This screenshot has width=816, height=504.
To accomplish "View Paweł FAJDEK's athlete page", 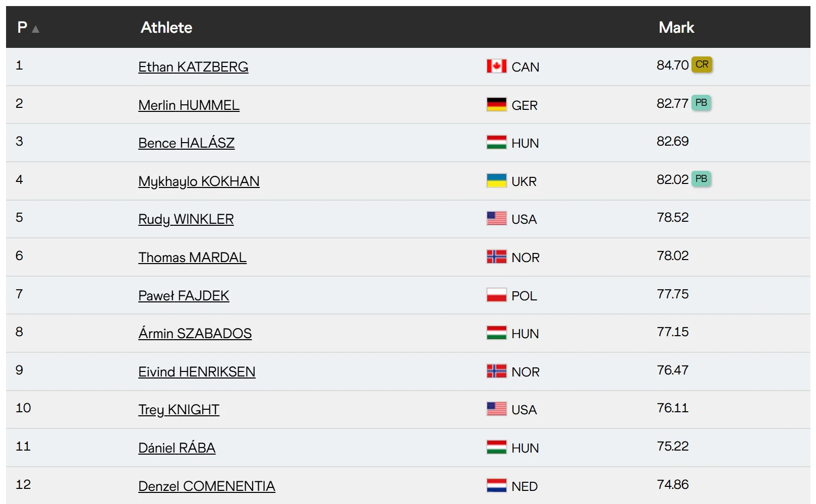I will [184, 296].
